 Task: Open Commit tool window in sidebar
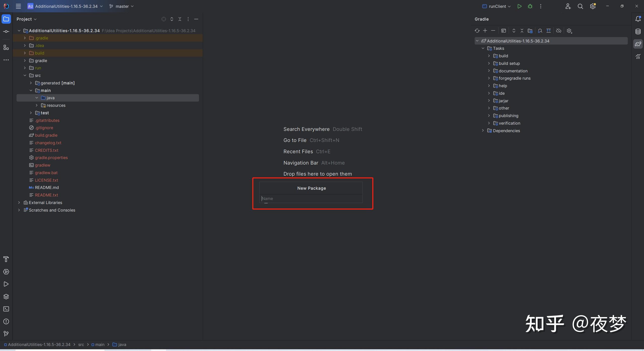[x=6, y=31]
